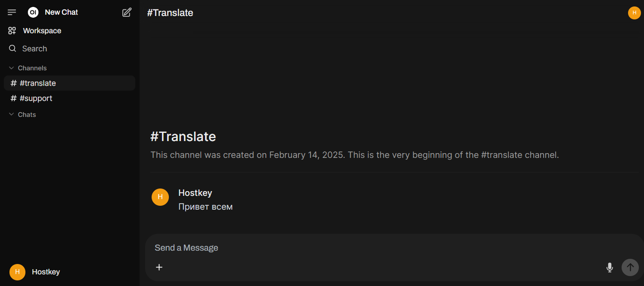Click the Send a Message field
Viewport: 644px width, 286px height.
pyautogui.click(x=379, y=248)
